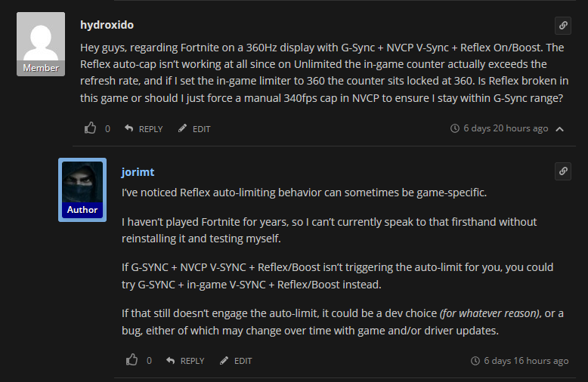Click reply arrow icon under hydroxido's comment
This screenshot has width=588, height=382.
pos(129,129)
